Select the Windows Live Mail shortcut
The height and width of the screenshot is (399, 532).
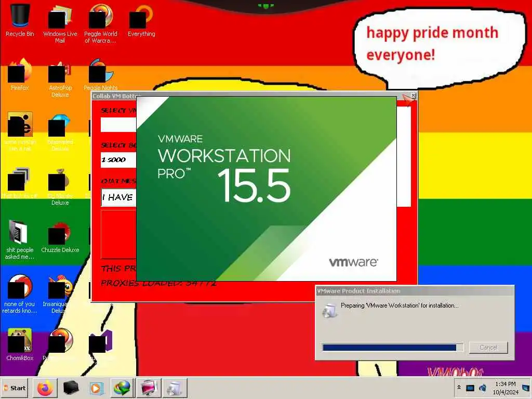click(60, 24)
